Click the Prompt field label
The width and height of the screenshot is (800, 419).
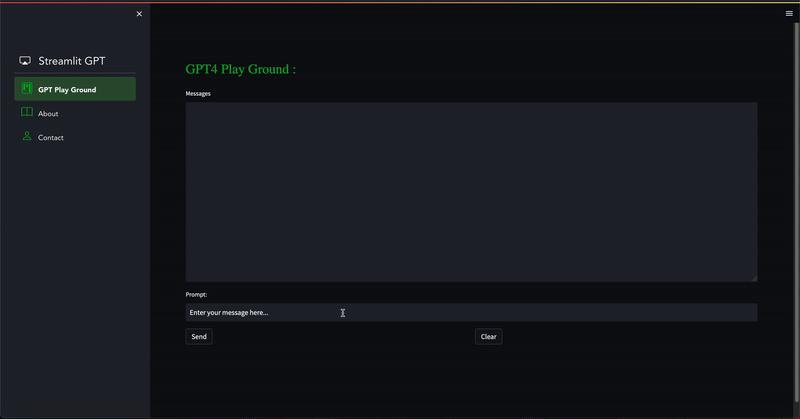[196, 294]
